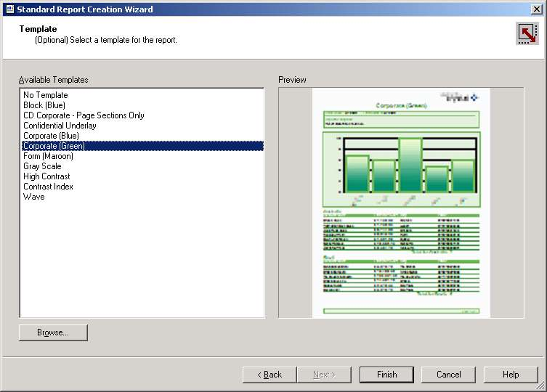
Task: Click the template wizard icon at top right
Action: click(x=527, y=33)
